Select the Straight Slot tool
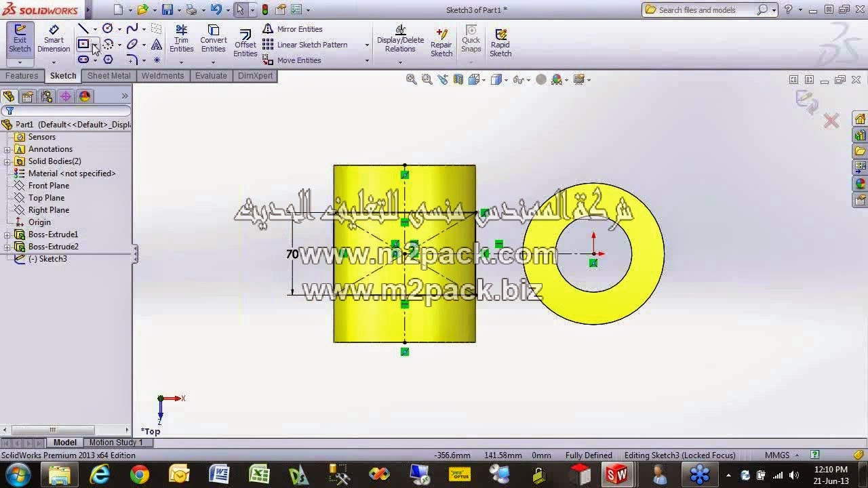Screen dimensions: 868x488 [83, 60]
